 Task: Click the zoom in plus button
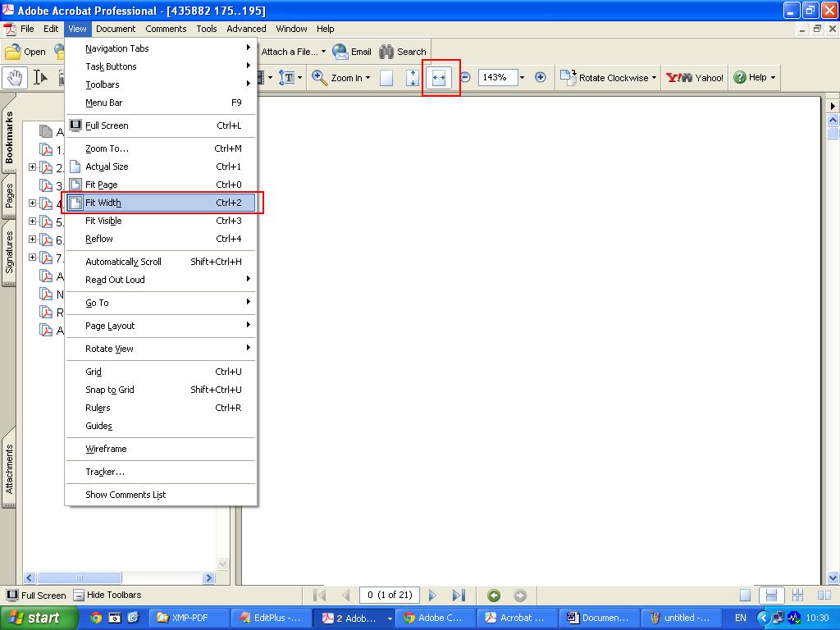point(541,78)
